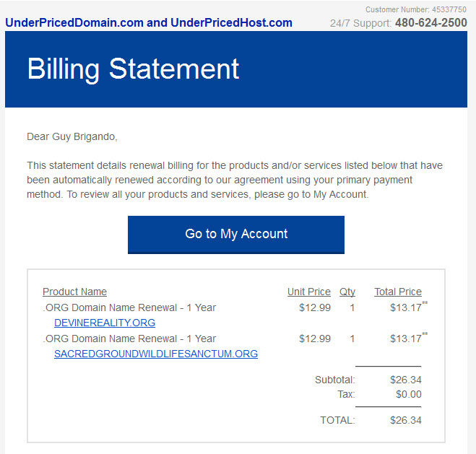
Task: Click UnderPricedDomain.com and UnderPricedHost.com header link
Action: (149, 23)
